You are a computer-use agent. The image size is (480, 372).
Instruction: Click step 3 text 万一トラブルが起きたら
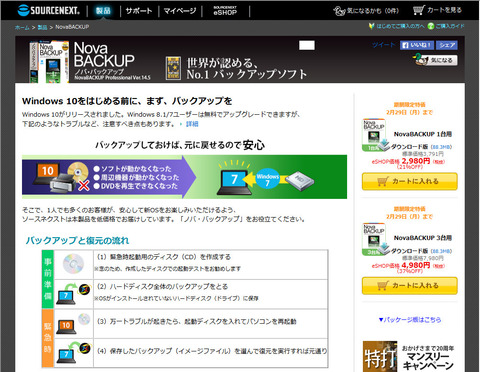tap(197, 321)
